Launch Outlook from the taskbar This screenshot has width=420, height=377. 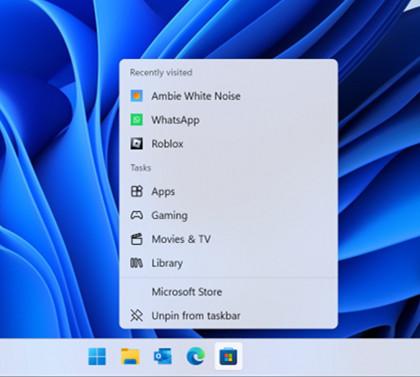(163, 356)
